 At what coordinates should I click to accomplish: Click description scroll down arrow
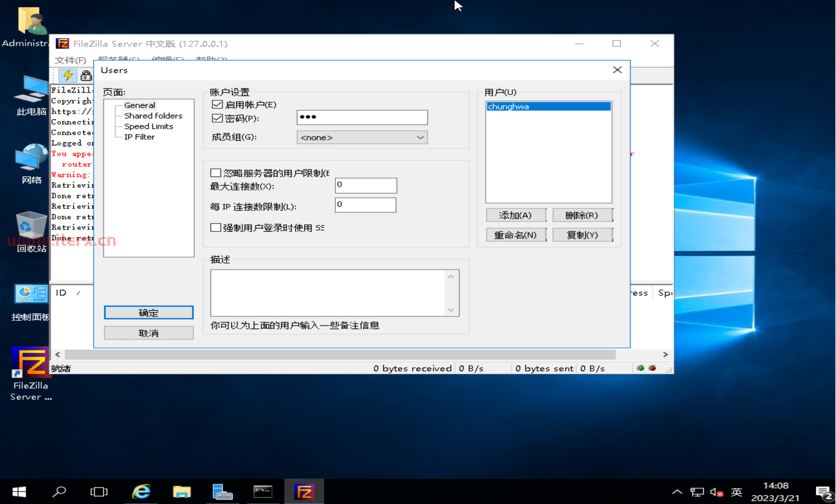point(451,310)
